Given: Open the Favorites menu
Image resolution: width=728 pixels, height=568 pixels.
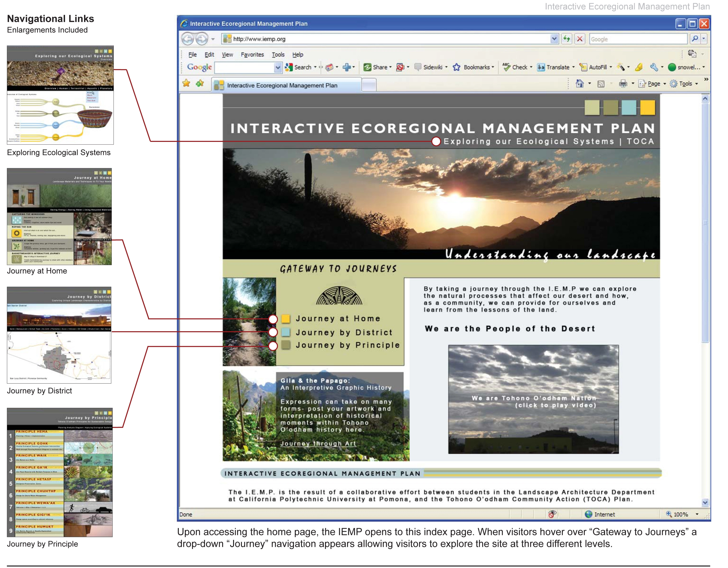Looking at the screenshot, I should click(x=252, y=55).
